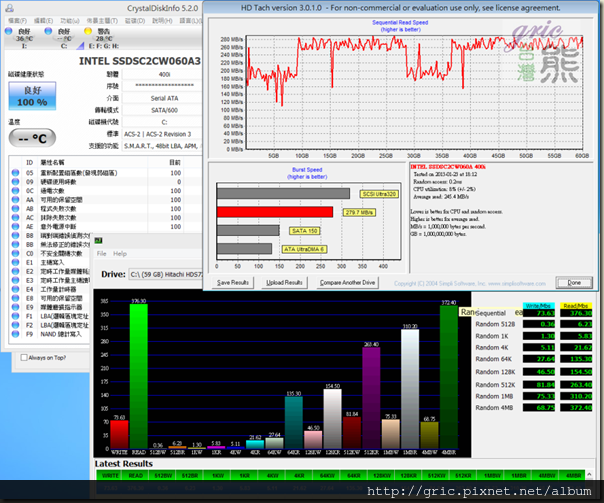Click the status orb for attribute 05
The height and width of the screenshot is (503, 604).
click(x=15, y=173)
